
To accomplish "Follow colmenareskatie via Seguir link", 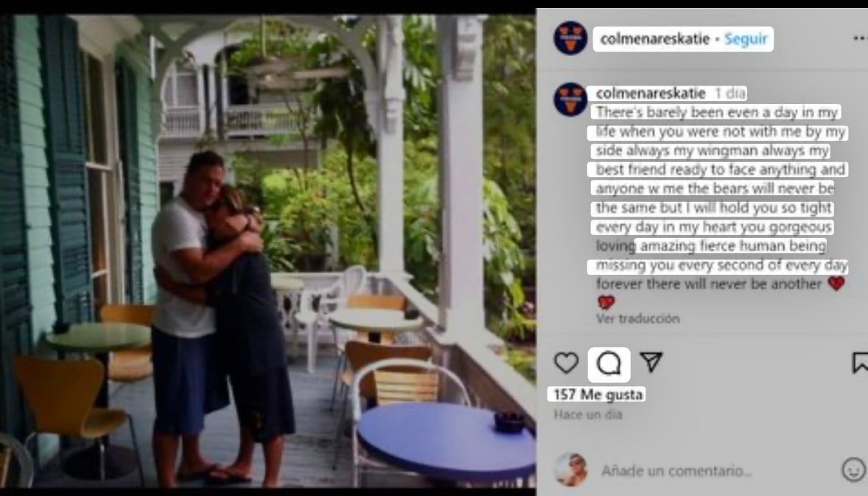I will [746, 39].
